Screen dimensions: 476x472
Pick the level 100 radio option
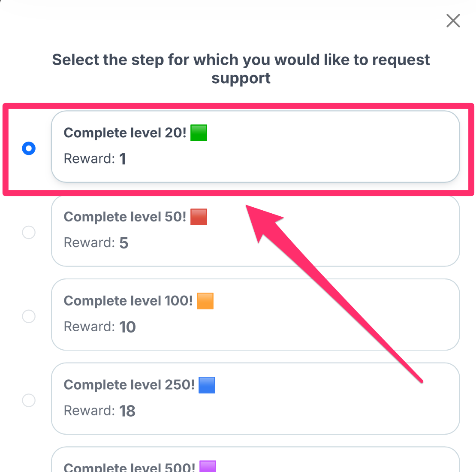(x=29, y=317)
